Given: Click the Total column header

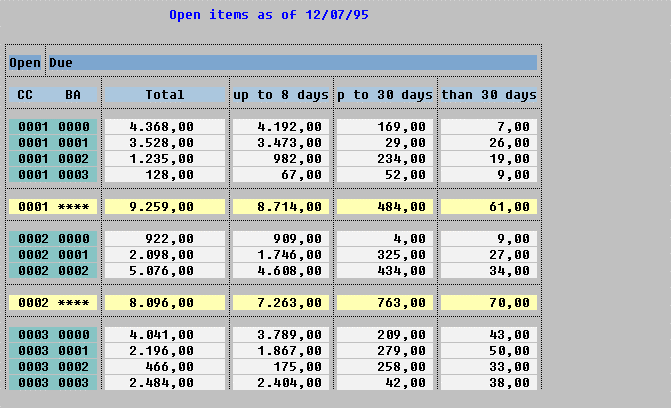Looking at the screenshot, I should tap(165, 95).
